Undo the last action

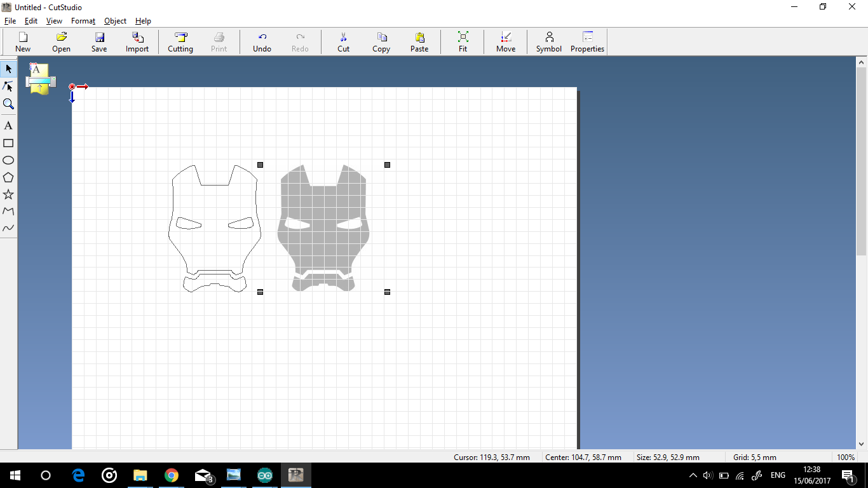[262, 42]
